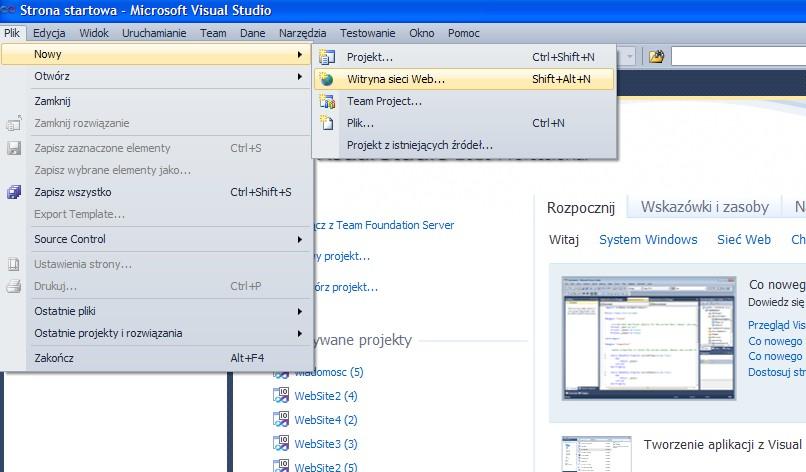Click the Ustawienia strony page icon
The width and height of the screenshot is (806, 472).
pos(14,264)
